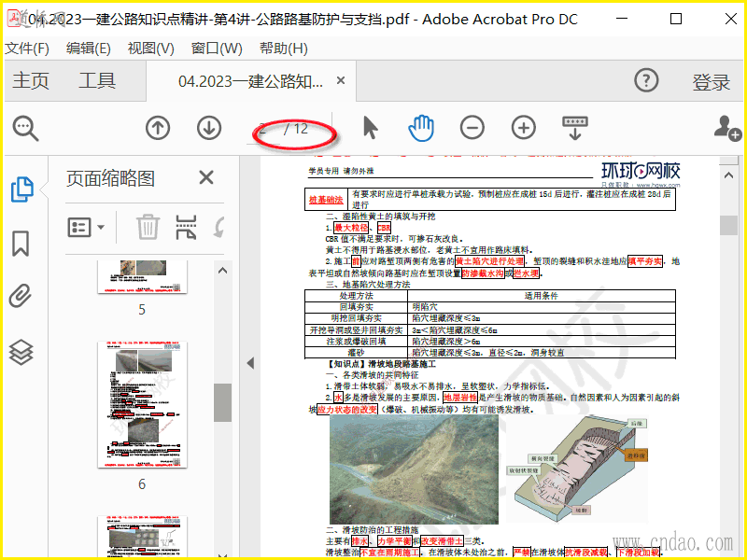Open the share with others icon
The width and height of the screenshot is (747, 560).
pyautogui.click(x=727, y=128)
